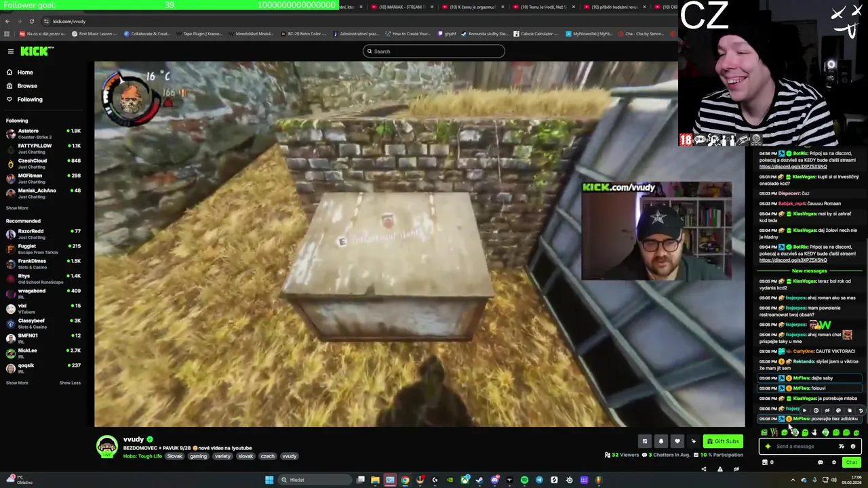Collapse Recommended list with Show Less
This screenshot has height=488, width=868.
click(70, 383)
